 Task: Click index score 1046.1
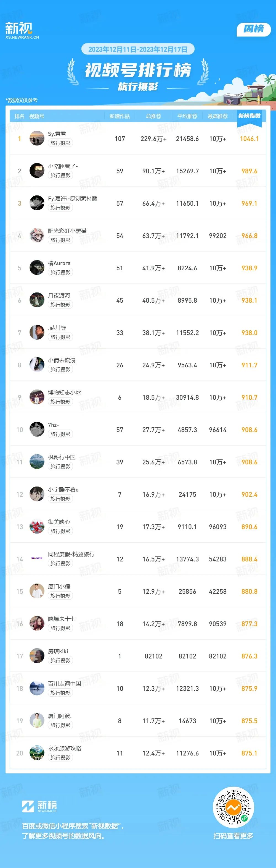click(x=250, y=139)
